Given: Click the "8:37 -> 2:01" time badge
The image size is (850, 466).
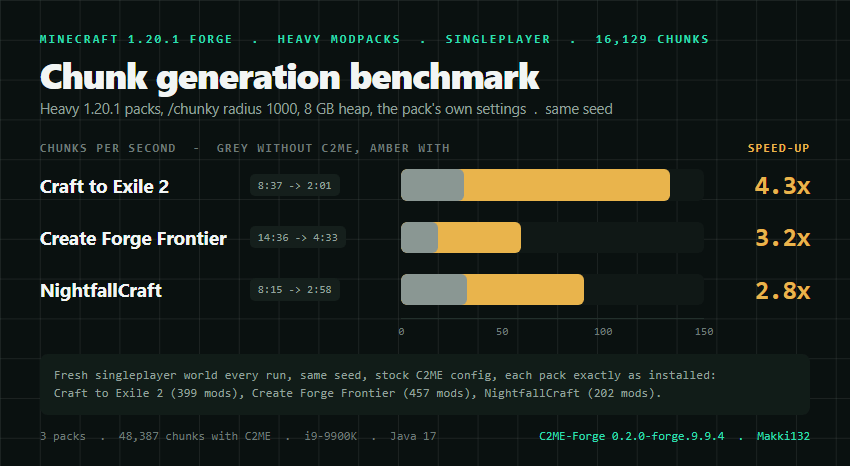Looking at the screenshot, I should (295, 185).
